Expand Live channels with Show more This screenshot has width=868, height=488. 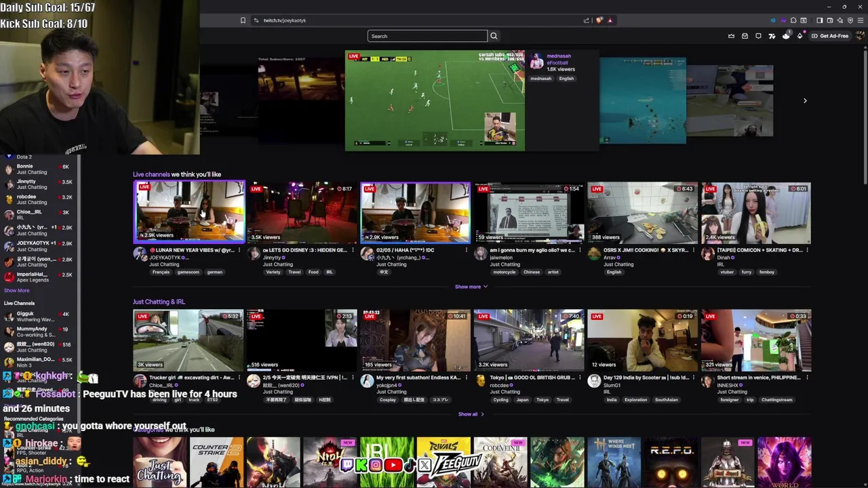click(x=471, y=287)
